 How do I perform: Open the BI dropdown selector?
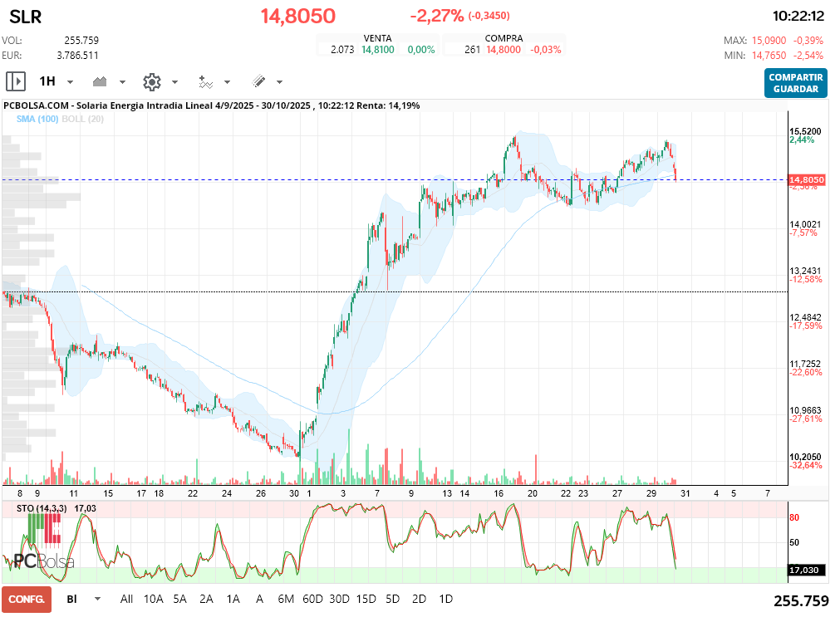coord(71,600)
